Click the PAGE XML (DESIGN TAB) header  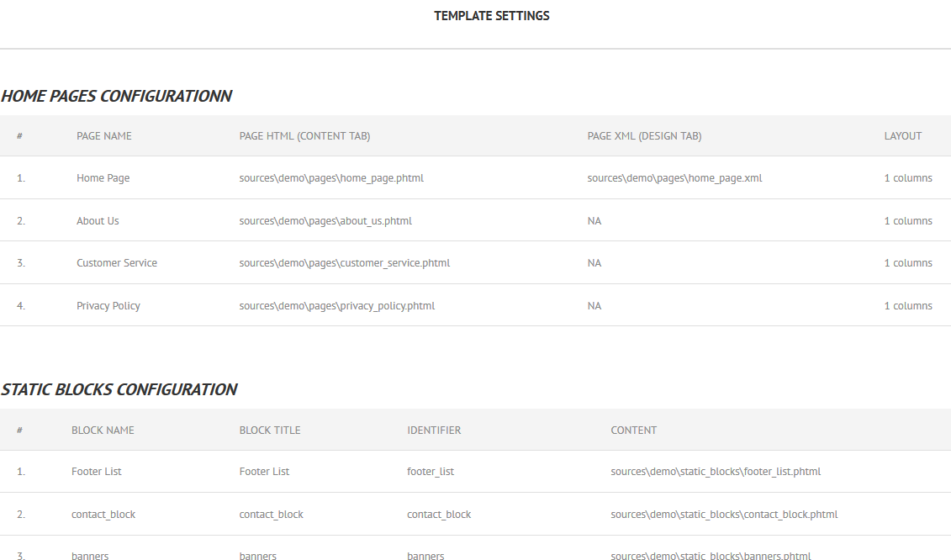644,136
